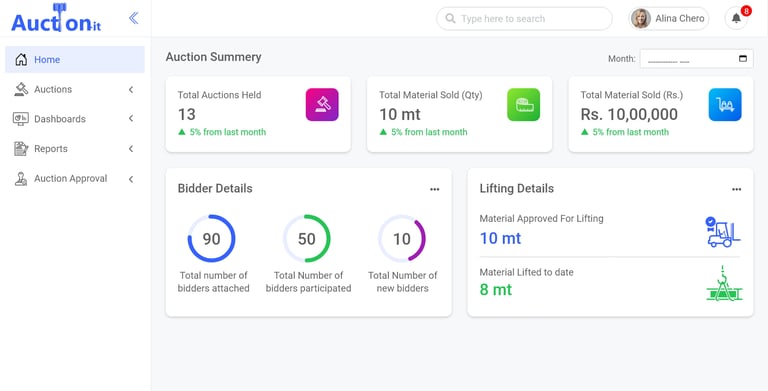Click 'Material Lifted to date' label
768x391 pixels.
click(x=527, y=272)
